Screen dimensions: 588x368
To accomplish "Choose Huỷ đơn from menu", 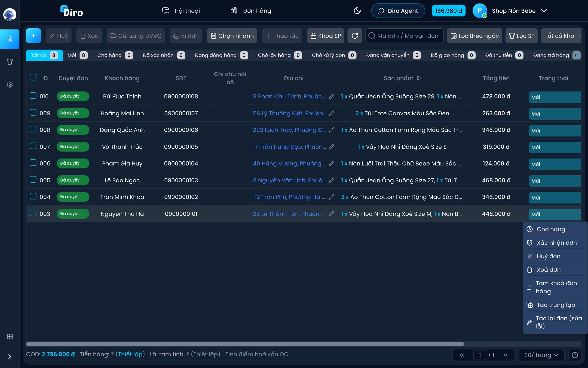I will point(555,256).
